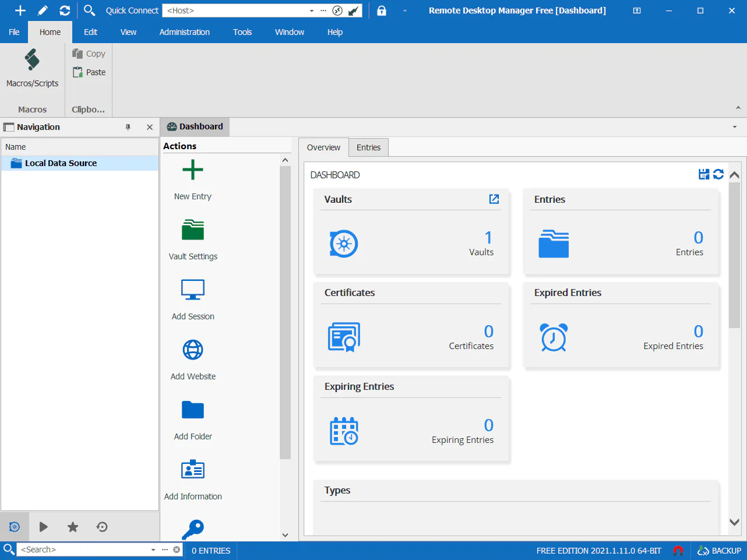Click the Actions panel scroll down arrow
The width and height of the screenshot is (747, 560).
[285, 535]
